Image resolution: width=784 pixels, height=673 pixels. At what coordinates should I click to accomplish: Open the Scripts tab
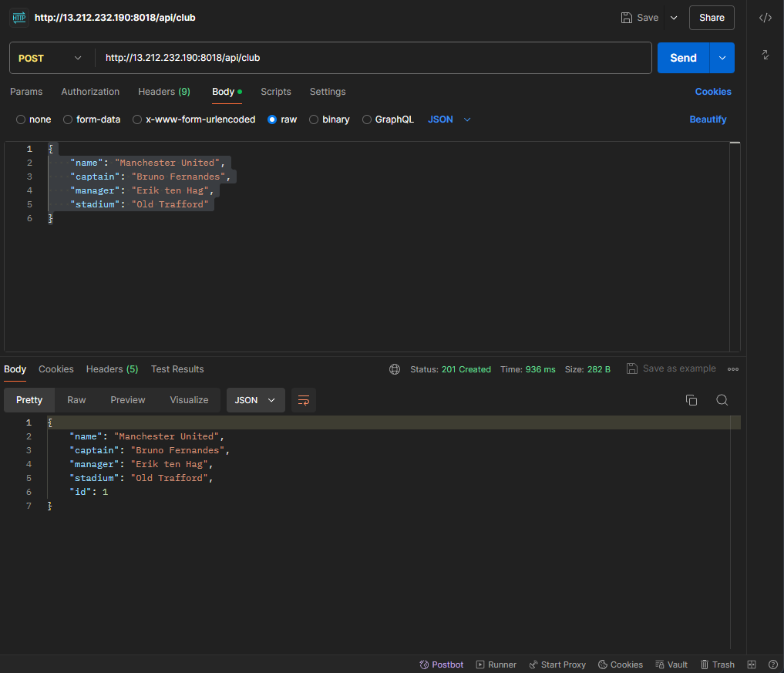coord(275,92)
